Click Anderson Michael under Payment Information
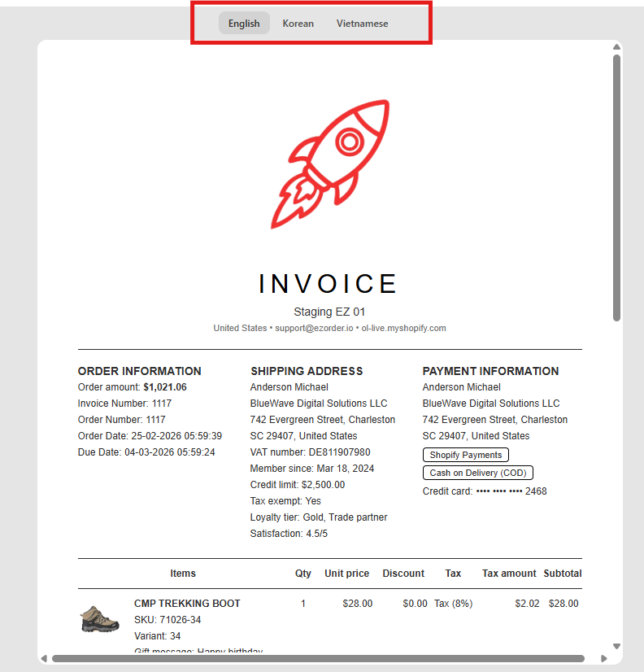The width and height of the screenshot is (644, 672). (x=462, y=387)
